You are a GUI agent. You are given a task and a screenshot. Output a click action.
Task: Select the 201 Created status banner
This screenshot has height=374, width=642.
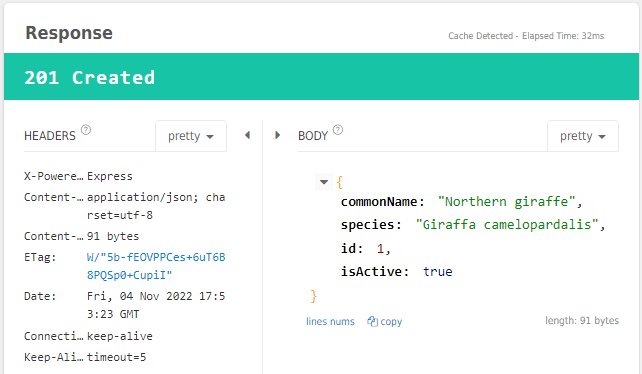pos(321,77)
